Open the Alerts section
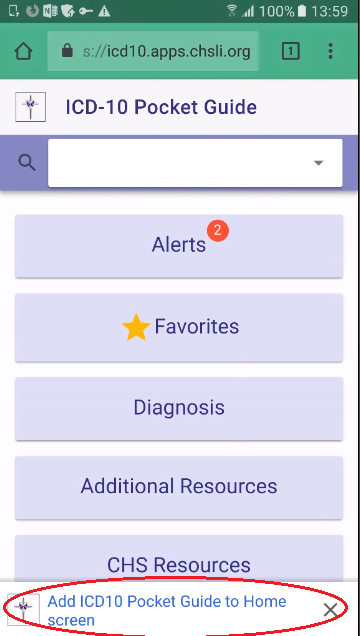The image size is (360, 636). [x=179, y=246]
